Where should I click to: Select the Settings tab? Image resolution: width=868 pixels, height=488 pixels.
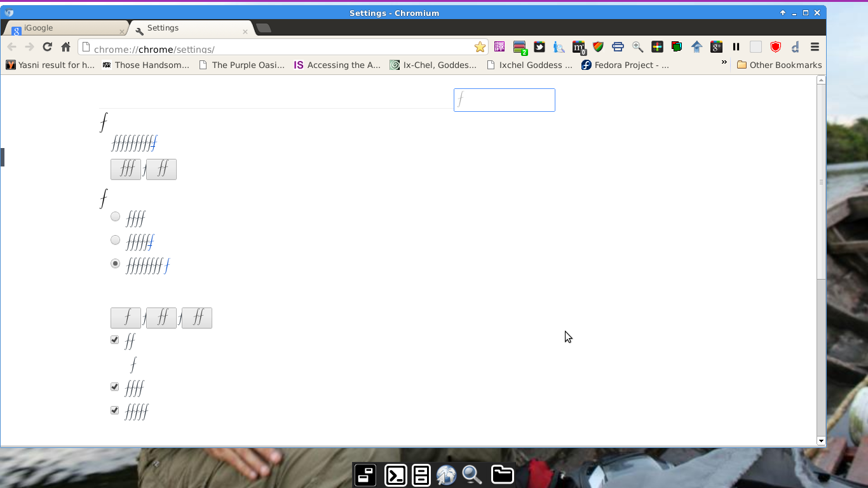coord(190,28)
